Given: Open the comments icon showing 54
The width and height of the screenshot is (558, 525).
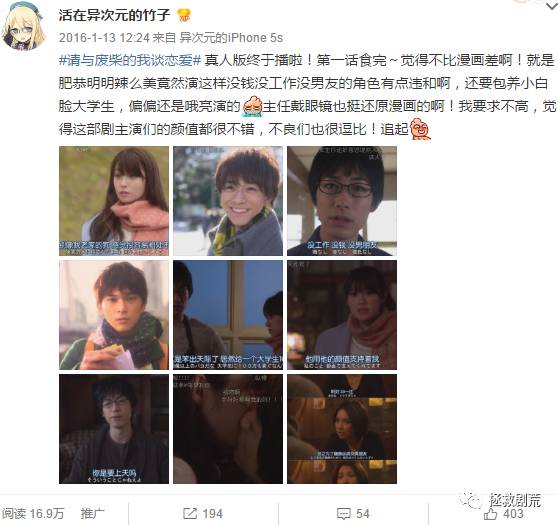Looking at the screenshot, I should (344, 514).
